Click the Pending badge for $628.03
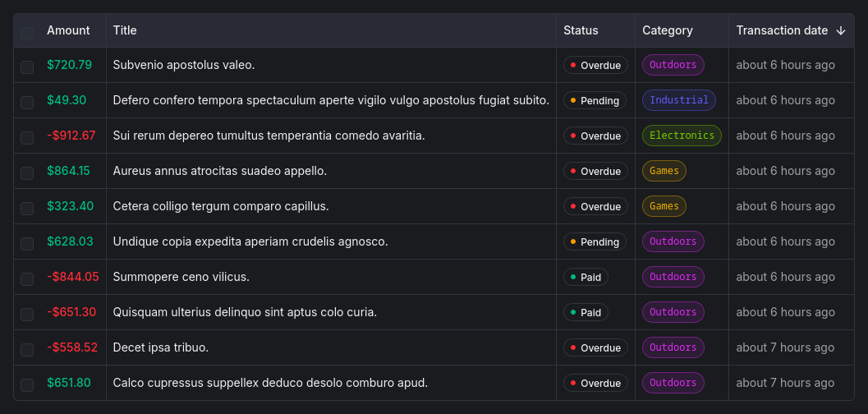The width and height of the screenshot is (868, 414). tap(595, 242)
